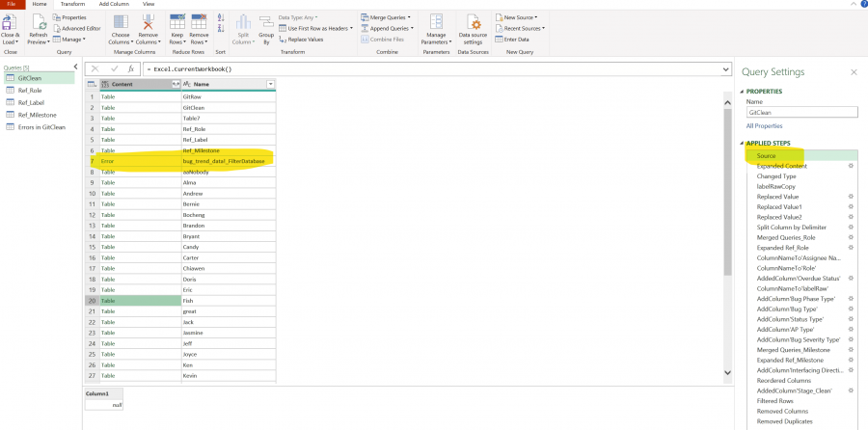Confirm formula with checkmark icon

click(x=114, y=69)
